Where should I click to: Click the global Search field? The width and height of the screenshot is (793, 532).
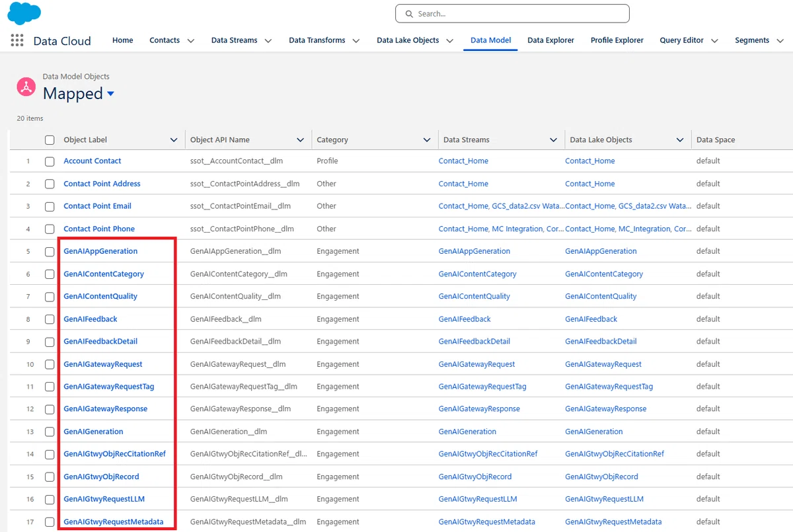pyautogui.click(x=512, y=14)
